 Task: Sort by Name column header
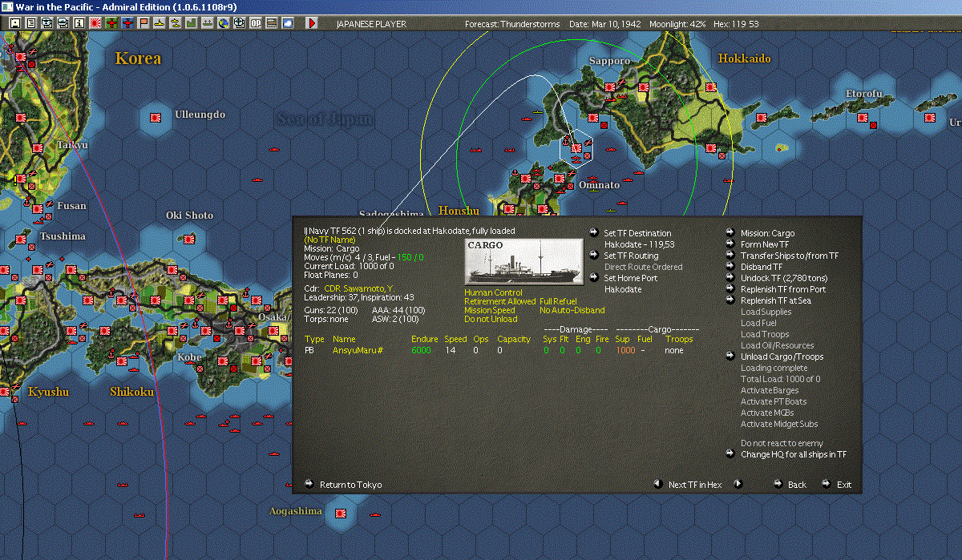(343, 339)
